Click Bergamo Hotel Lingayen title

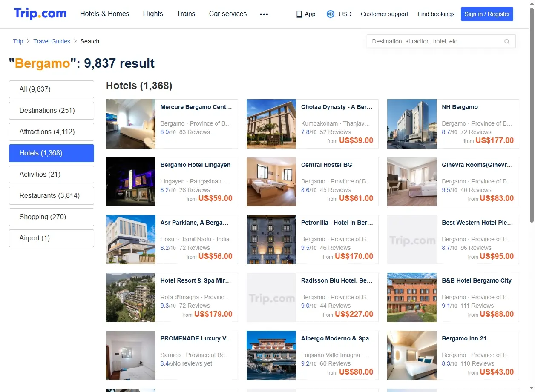195,165
